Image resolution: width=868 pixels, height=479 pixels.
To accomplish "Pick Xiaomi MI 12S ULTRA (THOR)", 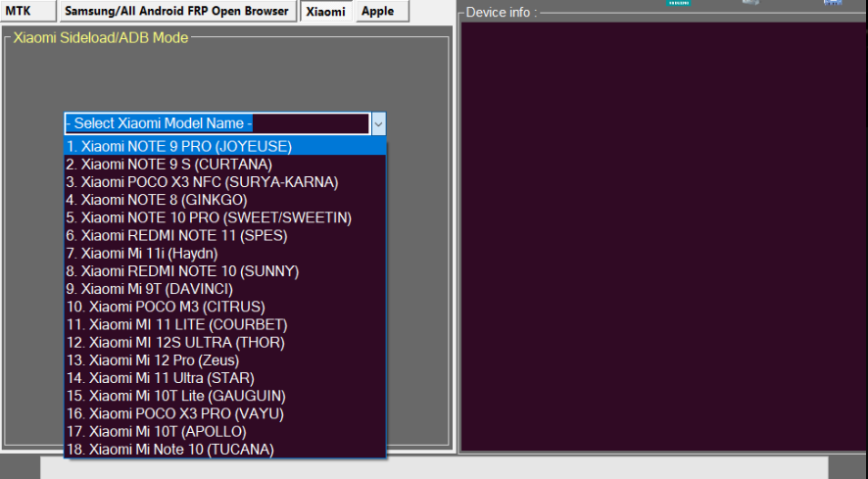I will tap(225, 342).
